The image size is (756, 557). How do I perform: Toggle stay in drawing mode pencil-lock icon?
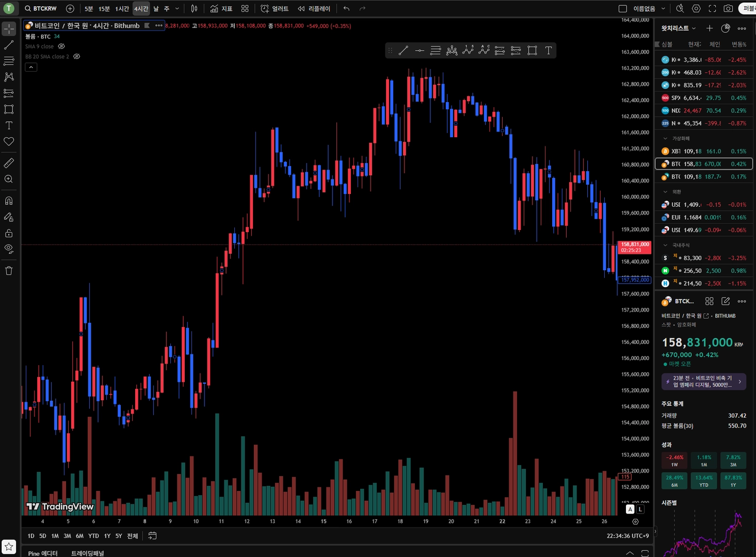pos(9,217)
